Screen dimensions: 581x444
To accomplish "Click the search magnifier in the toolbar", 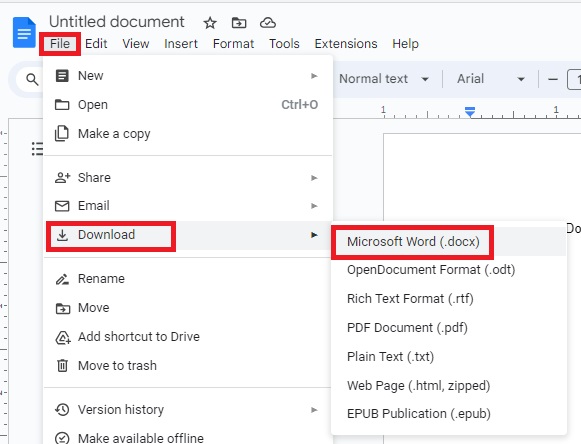I will pos(32,79).
